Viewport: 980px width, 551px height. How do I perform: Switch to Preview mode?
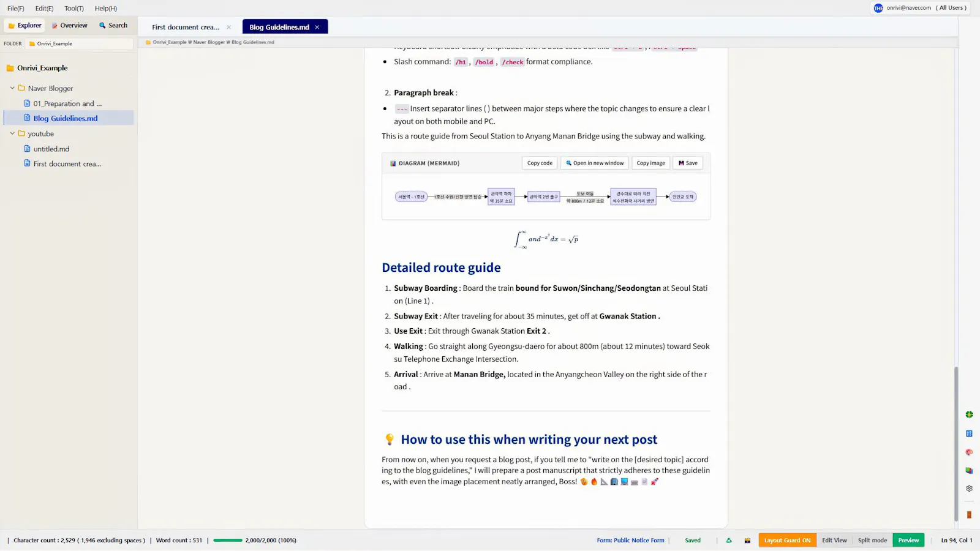[908, 540]
